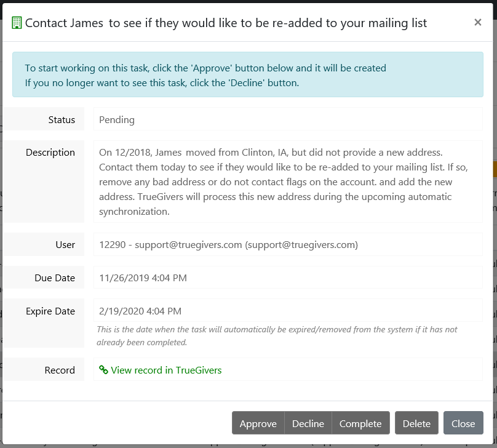Approve the pending task
The image size is (497, 448).
[x=258, y=423]
